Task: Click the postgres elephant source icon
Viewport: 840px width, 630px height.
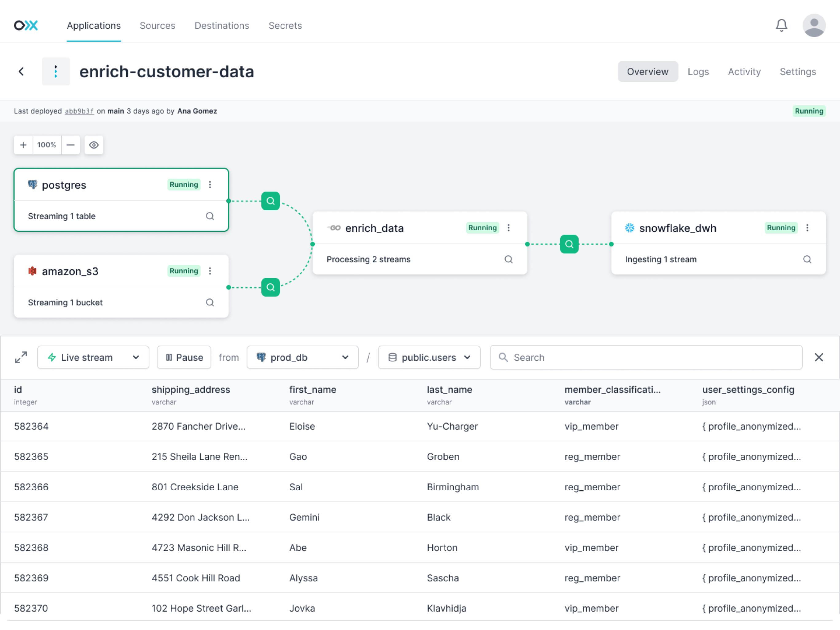Action: click(33, 185)
